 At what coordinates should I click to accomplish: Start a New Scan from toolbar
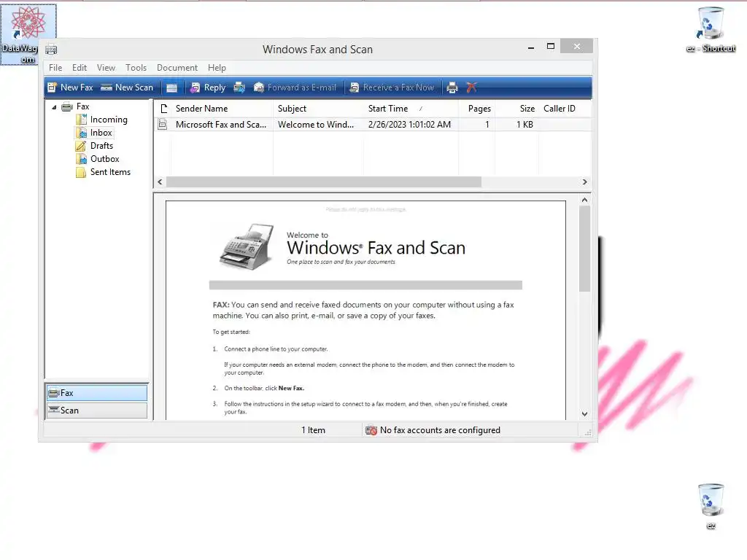coord(127,87)
